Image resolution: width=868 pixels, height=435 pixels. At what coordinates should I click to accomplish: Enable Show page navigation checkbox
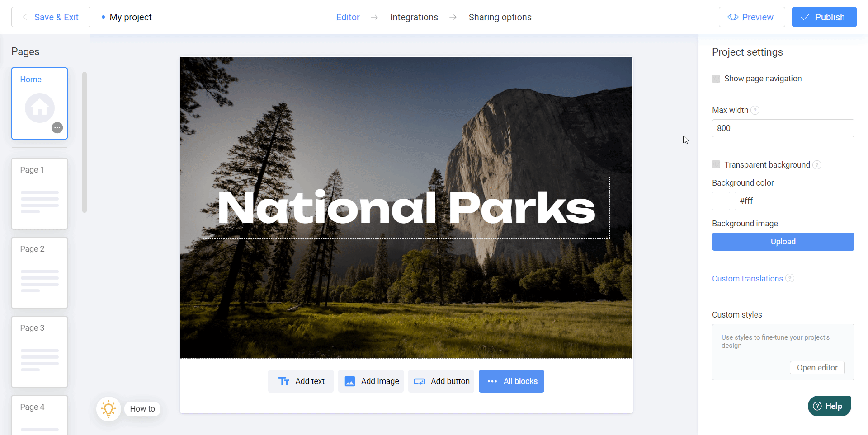(716, 79)
